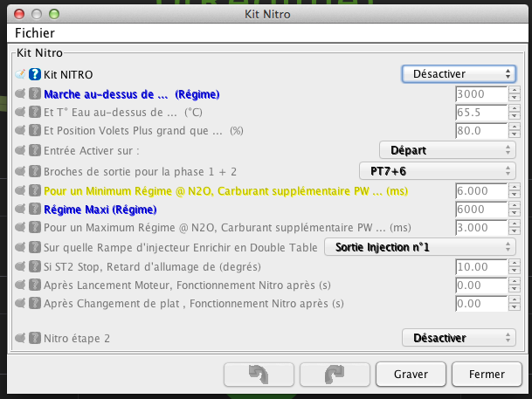Click the 3000 régime input field
Viewport: 532px width, 399px height.
481,94
